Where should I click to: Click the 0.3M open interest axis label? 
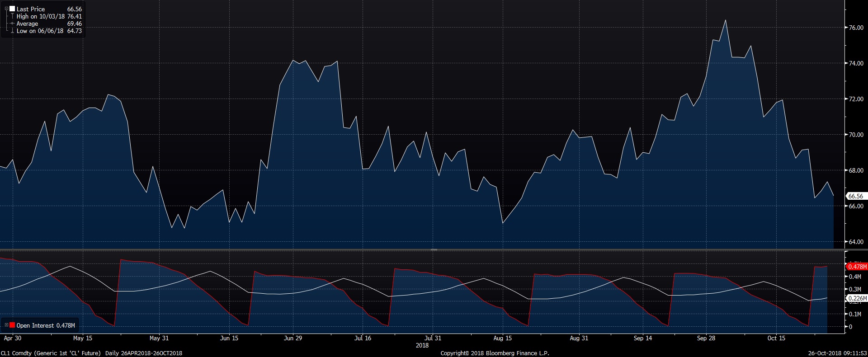[x=855, y=289]
